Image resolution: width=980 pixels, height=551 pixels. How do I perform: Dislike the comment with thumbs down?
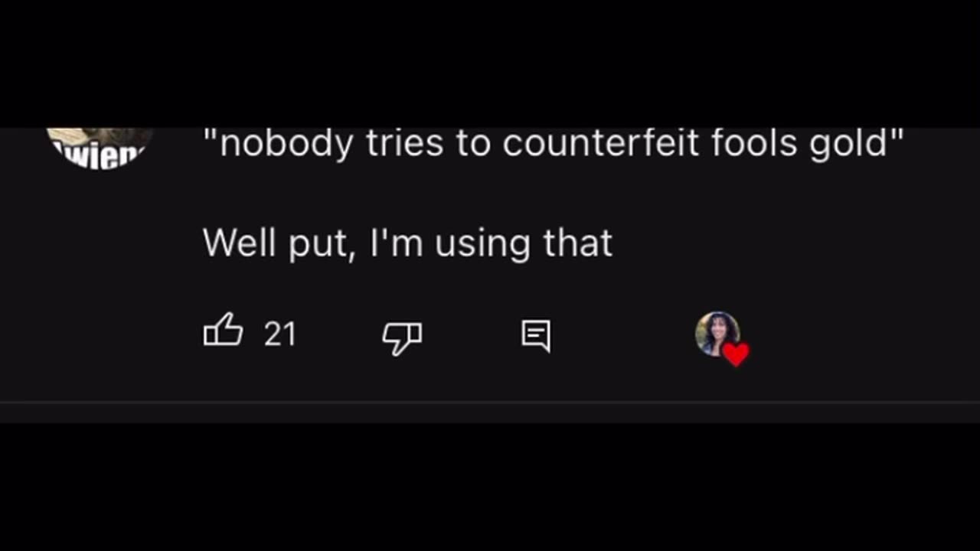click(x=401, y=337)
